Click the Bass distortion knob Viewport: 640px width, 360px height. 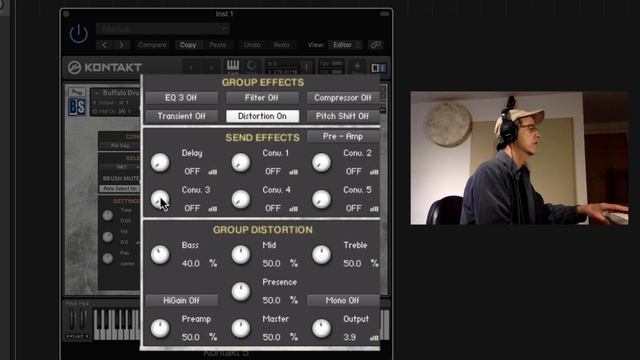point(160,255)
